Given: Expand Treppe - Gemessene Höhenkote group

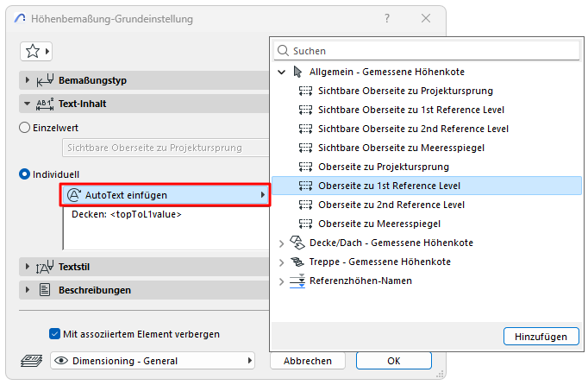Looking at the screenshot, I should (282, 262).
